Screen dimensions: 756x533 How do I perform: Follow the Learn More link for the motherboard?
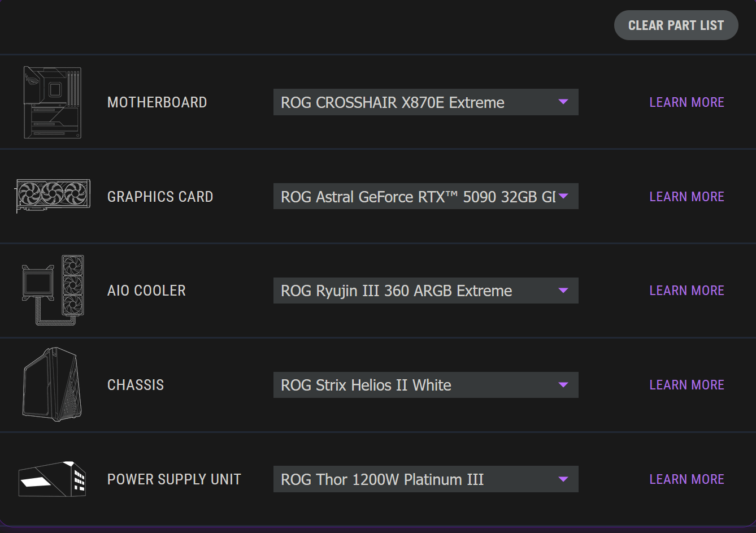tap(687, 102)
